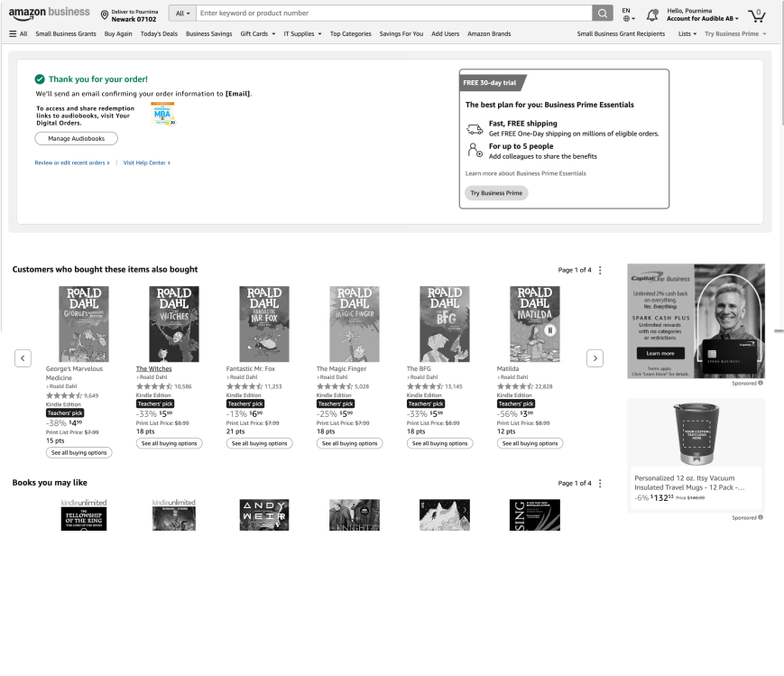784x676 pixels.
Task: Expand the Gift Cards menu
Action: [257, 34]
